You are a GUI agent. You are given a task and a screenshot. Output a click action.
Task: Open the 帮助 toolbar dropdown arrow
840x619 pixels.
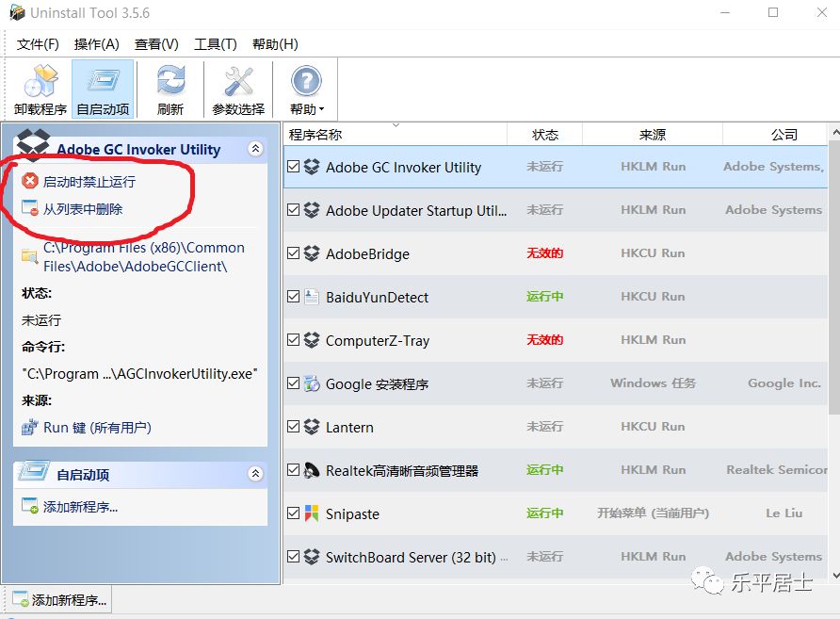[321, 109]
